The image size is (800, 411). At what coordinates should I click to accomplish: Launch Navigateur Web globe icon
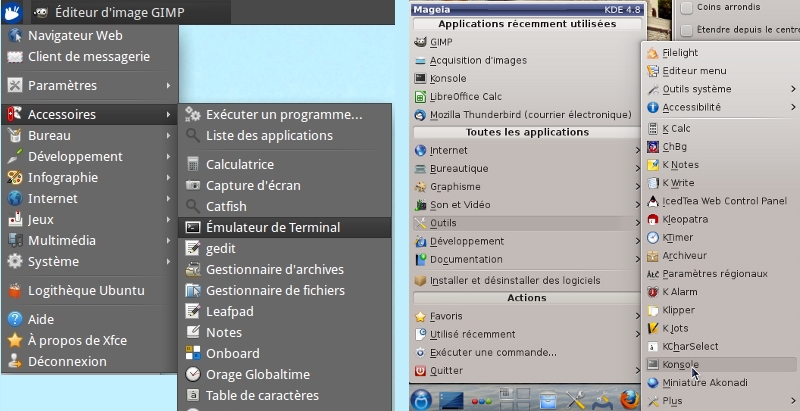[x=15, y=35]
